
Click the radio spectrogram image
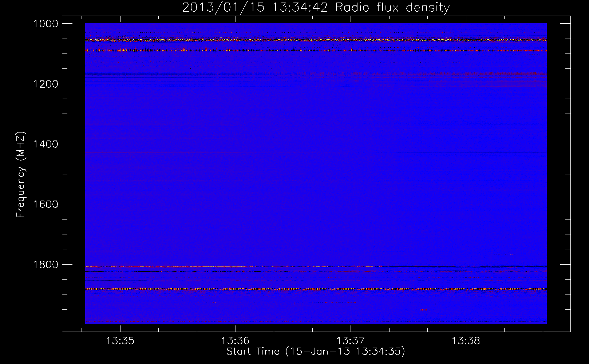[x=316, y=174]
